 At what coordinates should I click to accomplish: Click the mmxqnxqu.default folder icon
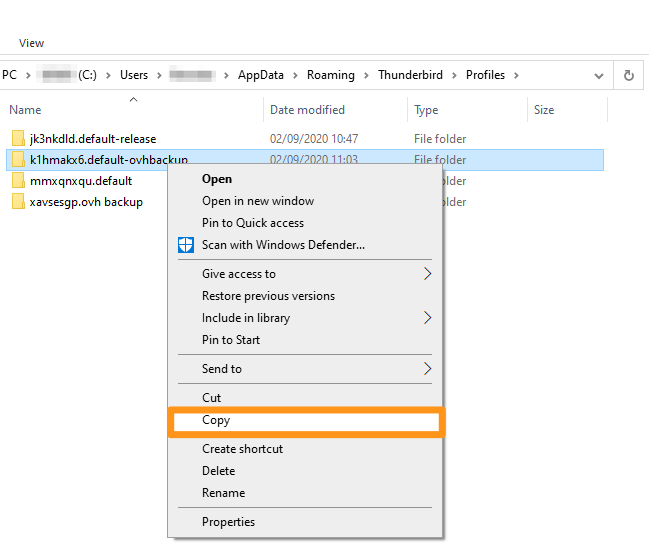[x=18, y=181]
